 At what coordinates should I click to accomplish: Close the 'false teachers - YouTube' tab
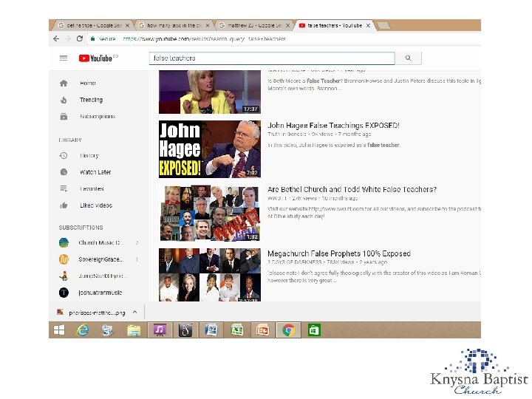368,25
